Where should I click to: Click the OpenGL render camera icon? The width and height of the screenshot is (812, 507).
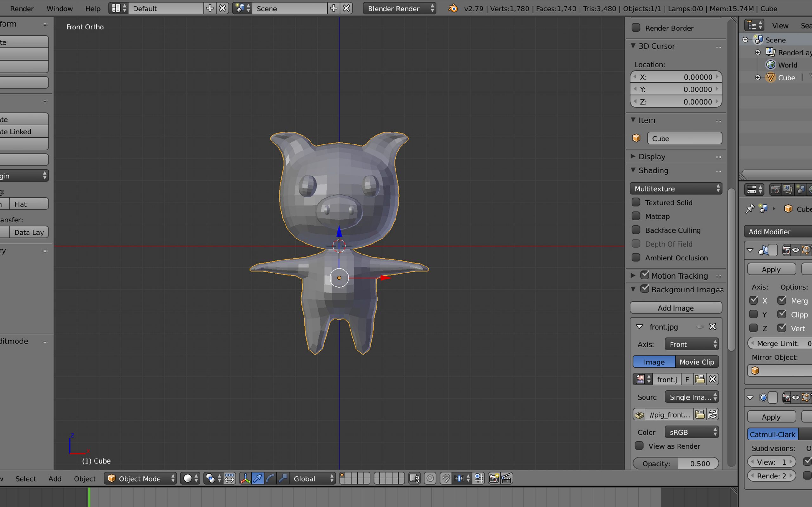tap(494, 478)
